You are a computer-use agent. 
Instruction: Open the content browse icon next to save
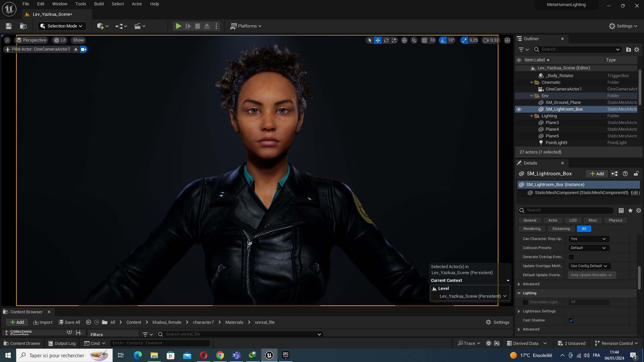click(23, 26)
